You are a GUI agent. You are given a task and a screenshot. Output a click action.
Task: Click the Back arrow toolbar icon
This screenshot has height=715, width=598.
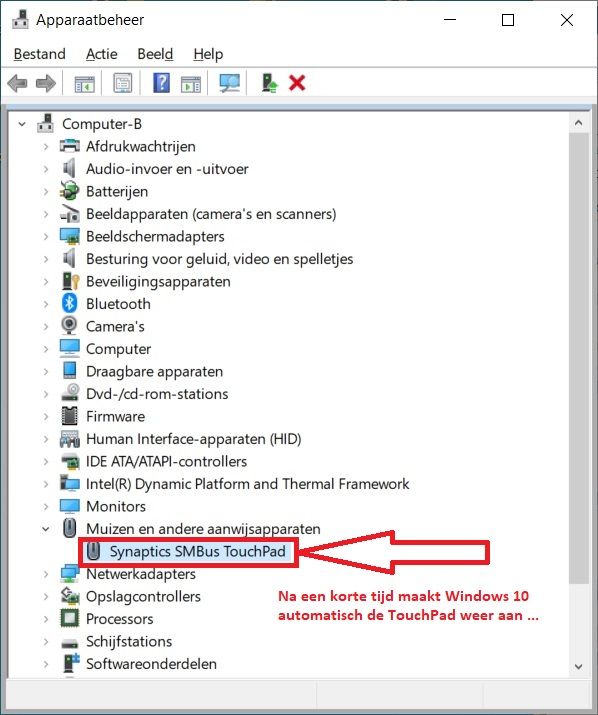[17, 83]
